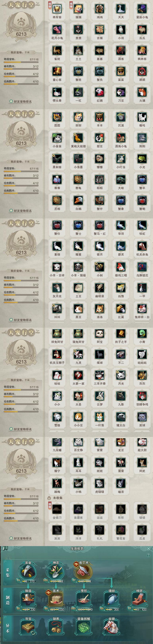Select the locked 金错刀 pet card
This screenshot has height=644, width=153.
57,510
